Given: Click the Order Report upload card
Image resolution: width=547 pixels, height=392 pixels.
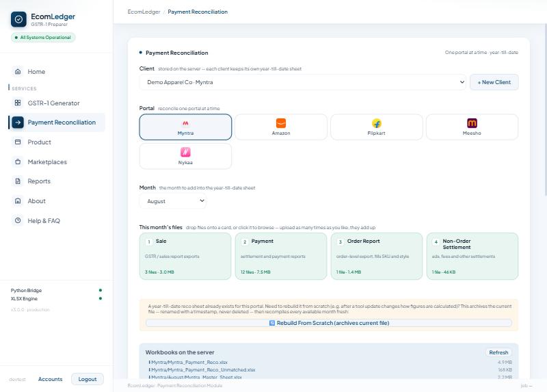Looking at the screenshot, I should click(x=377, y=257).
